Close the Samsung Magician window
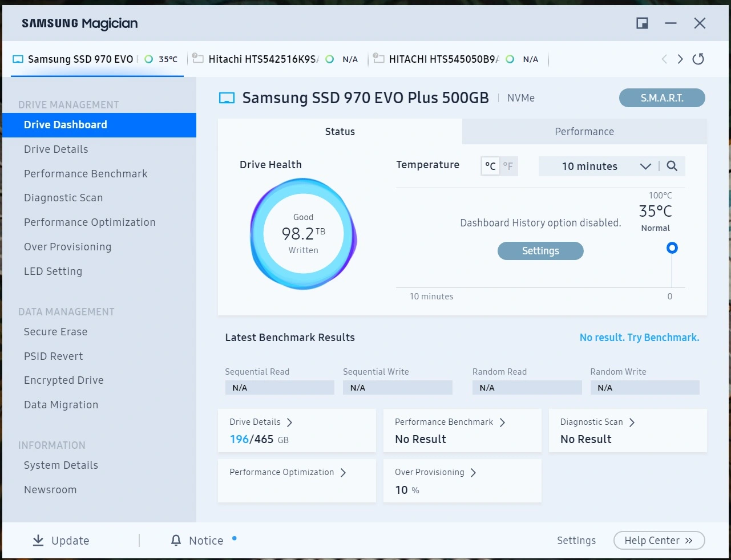Screen dimensions: 731x560 pyautogui.click(x=700, y=23)
